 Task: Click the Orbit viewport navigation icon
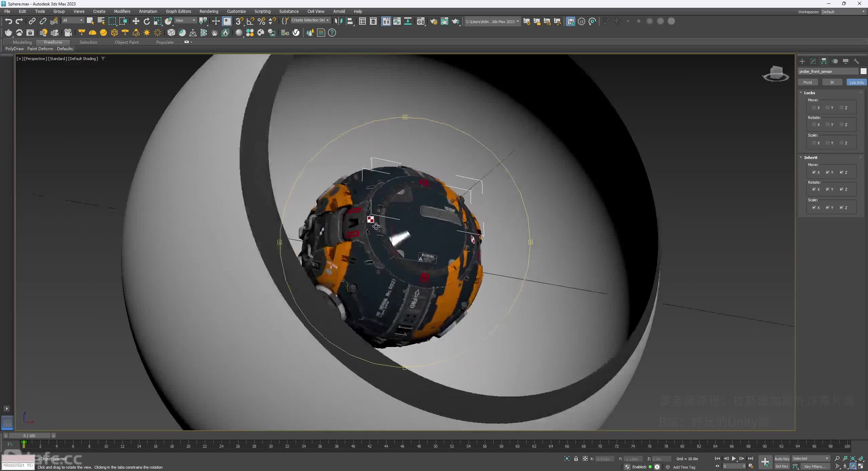click(853, 466)
